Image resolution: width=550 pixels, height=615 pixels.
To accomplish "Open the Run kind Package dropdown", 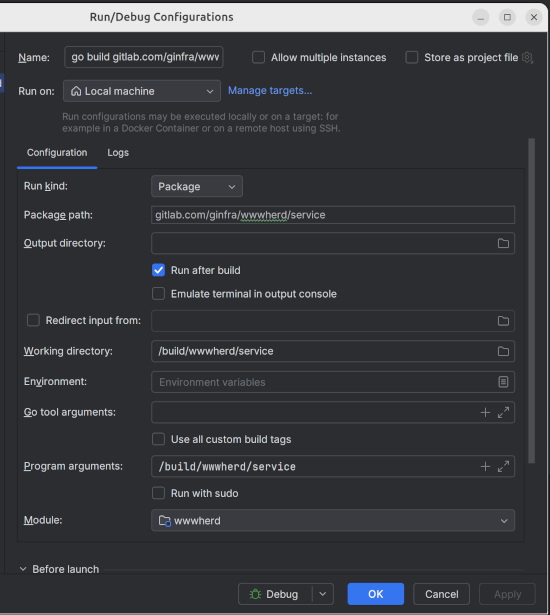I will pyautogui.click(x=197, y=186).
